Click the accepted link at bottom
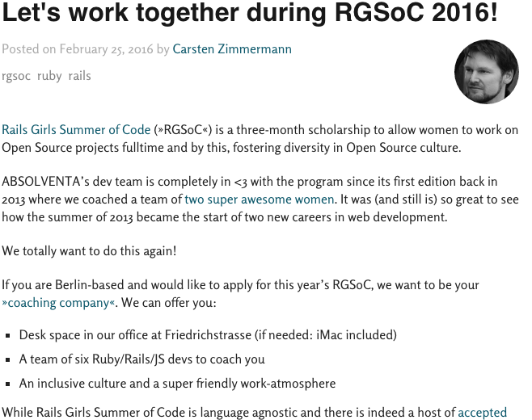The width and height of the screenshot is (532, 420). coord(482,413)
